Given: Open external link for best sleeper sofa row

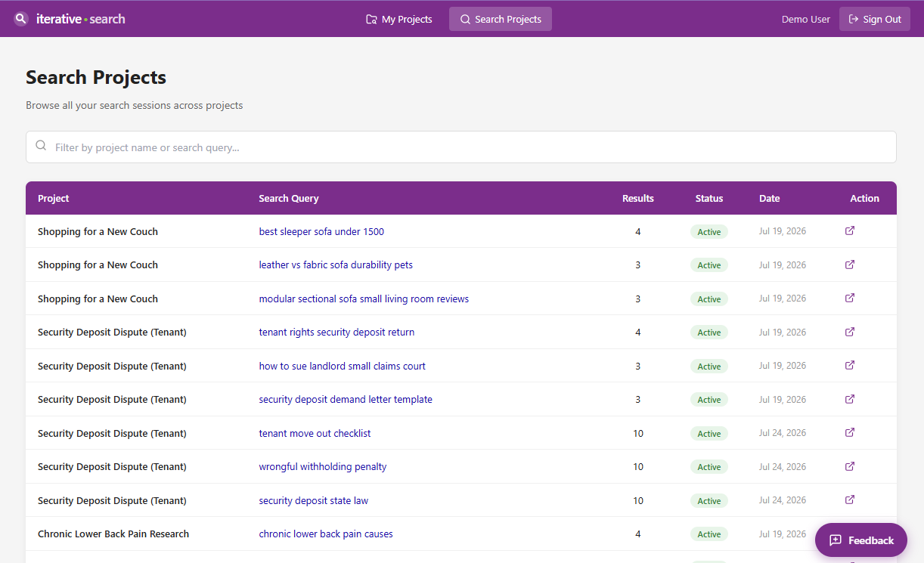Looking at the screenshot, I should point(850,231).
